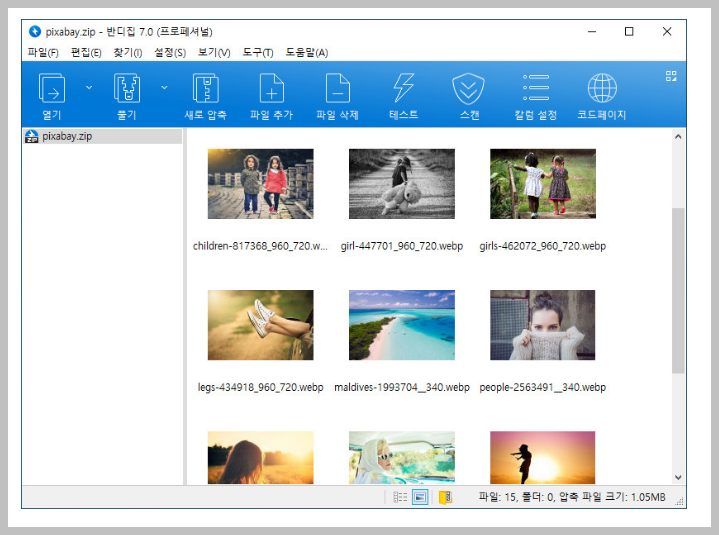719x535 pixels.
Task: Click the 풀기 (Extract) toolbar icon
Action: (x=127, y=88)
